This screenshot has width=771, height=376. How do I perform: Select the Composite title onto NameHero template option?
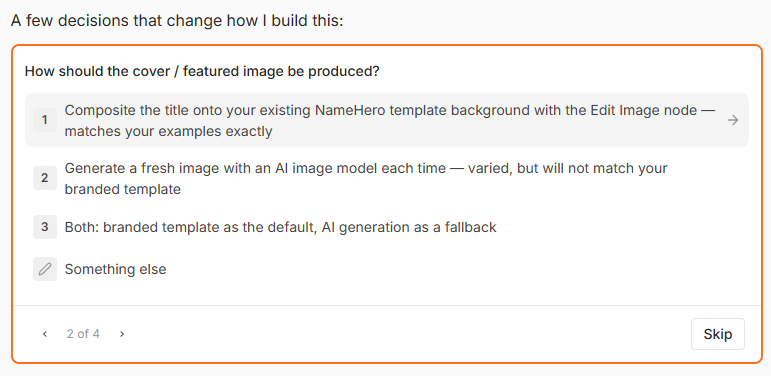[x=386, y=120]
